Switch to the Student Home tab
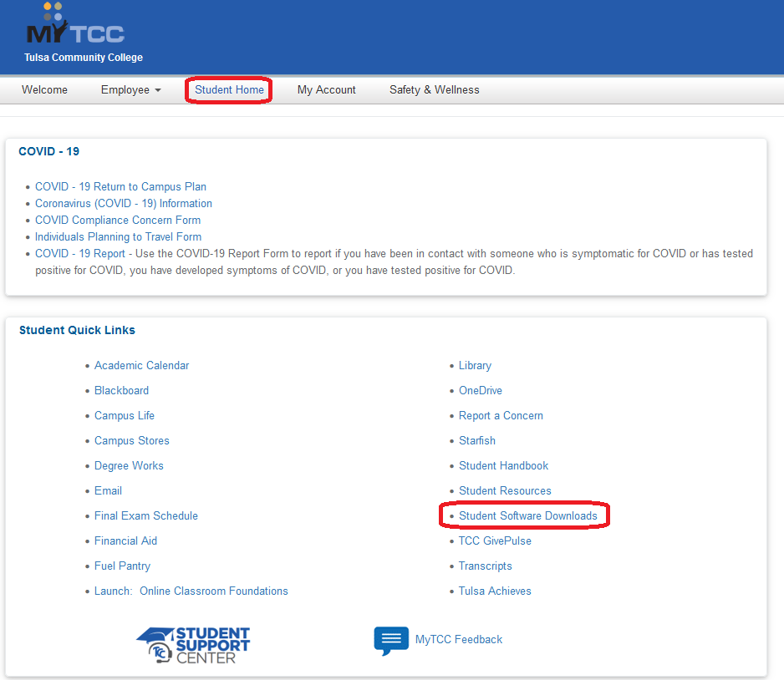784x680 pixels. click(x=229, y=90)
